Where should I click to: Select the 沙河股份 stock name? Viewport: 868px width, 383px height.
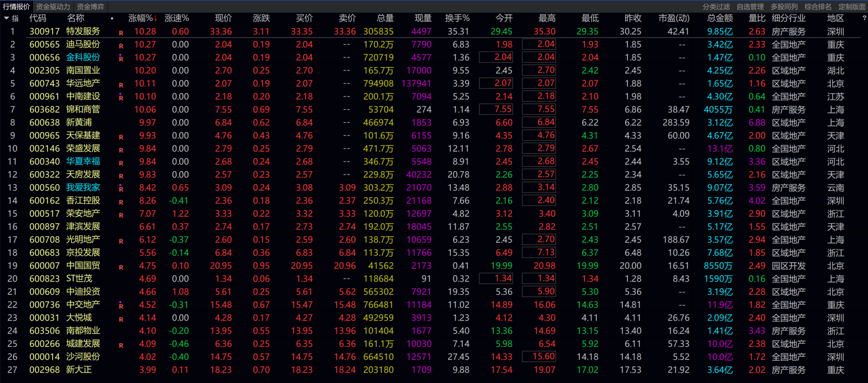click(x=83, y=357)
